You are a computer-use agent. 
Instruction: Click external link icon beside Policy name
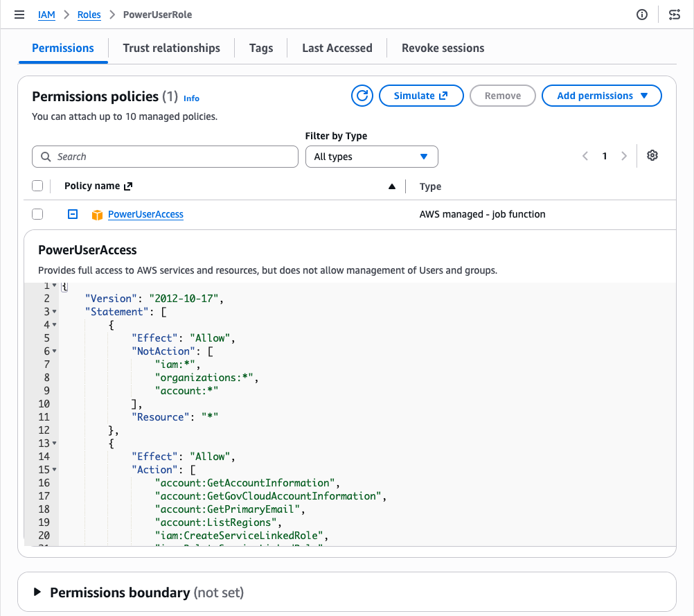128,186
